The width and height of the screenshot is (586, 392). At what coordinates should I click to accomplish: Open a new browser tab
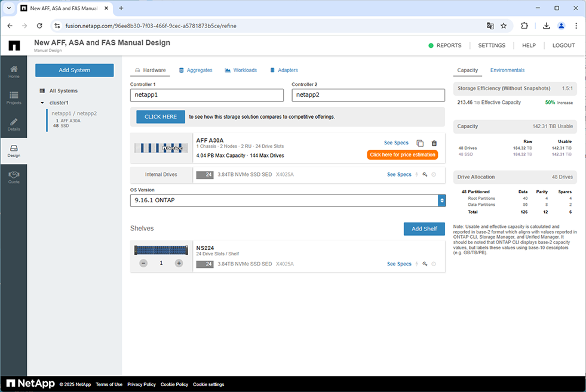point(121,8)
